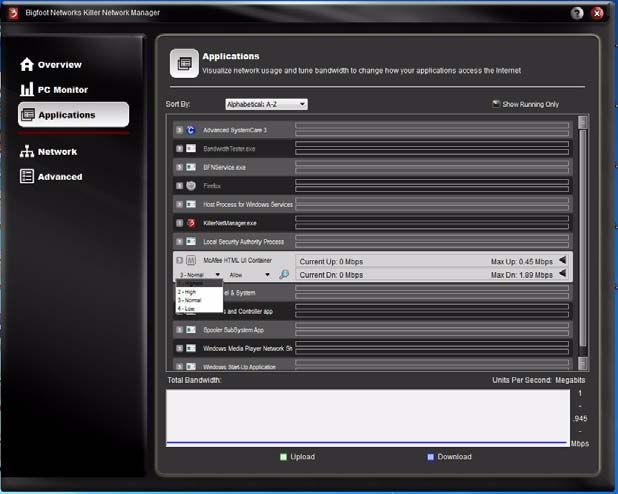Expand the BandwidthTester.exe row

pos(179,149)
